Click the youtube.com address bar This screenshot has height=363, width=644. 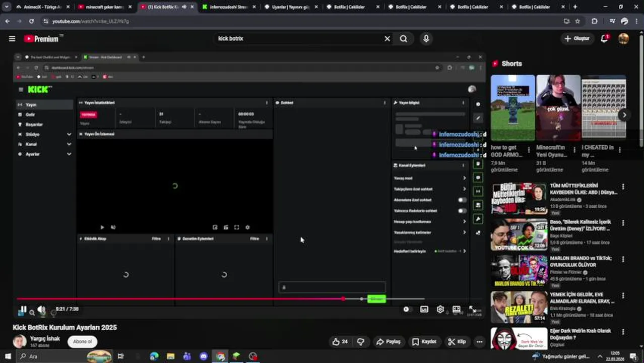tap(302, 21)
